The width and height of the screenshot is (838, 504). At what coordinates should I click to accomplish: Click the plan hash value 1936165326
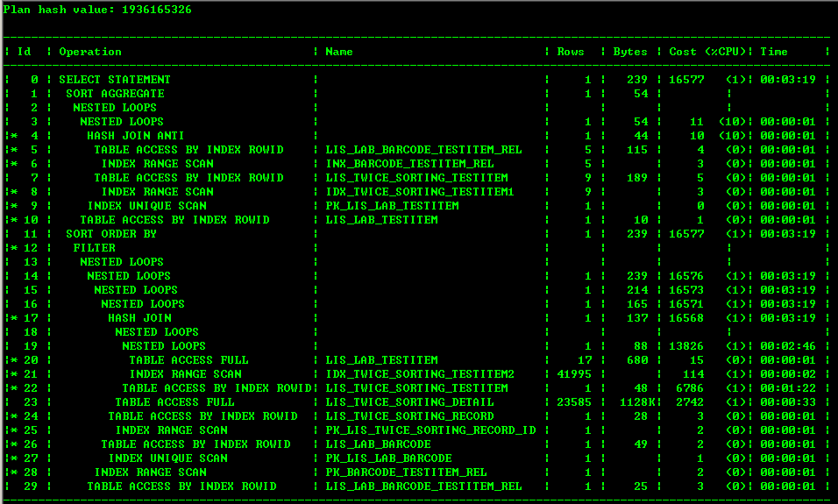pos(157,10)
